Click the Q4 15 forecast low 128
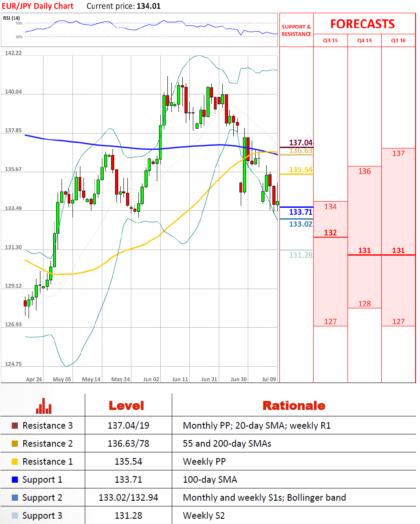 (365, 304)
